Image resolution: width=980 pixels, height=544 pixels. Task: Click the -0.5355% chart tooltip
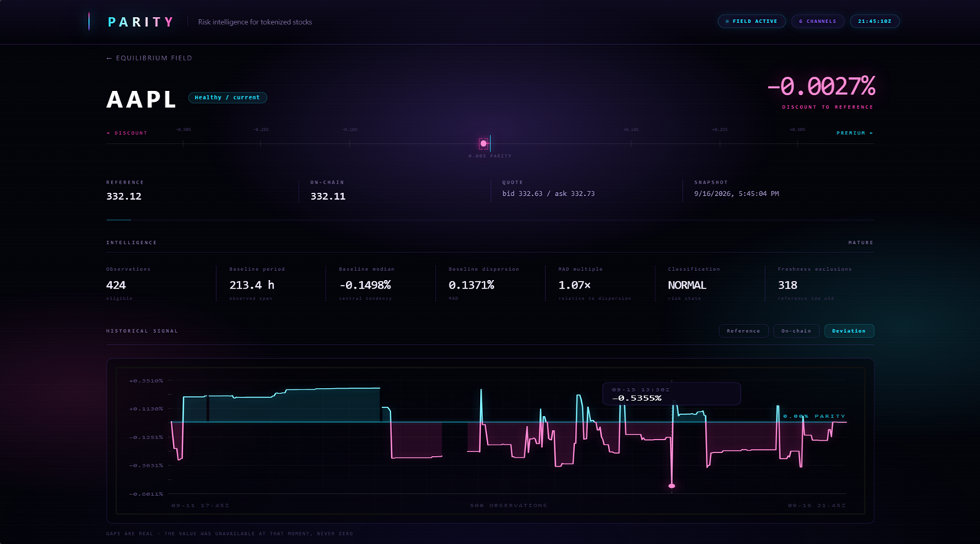[x=671, y=393]
